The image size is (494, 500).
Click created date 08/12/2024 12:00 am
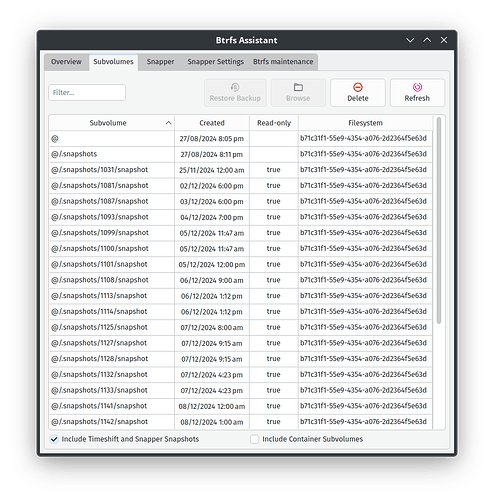tap(212, 406)
